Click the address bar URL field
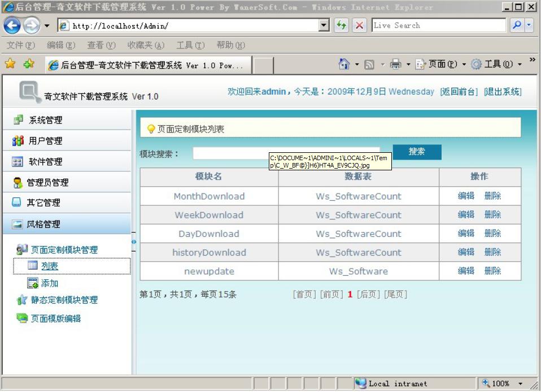541x392 pixels. 188,25
